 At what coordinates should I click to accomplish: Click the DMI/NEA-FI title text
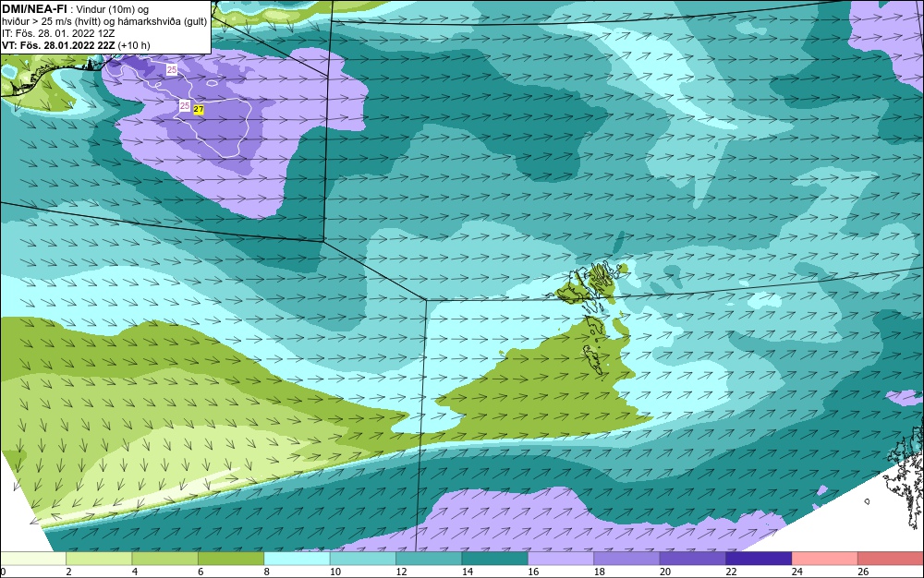click(x=34, y=9)
